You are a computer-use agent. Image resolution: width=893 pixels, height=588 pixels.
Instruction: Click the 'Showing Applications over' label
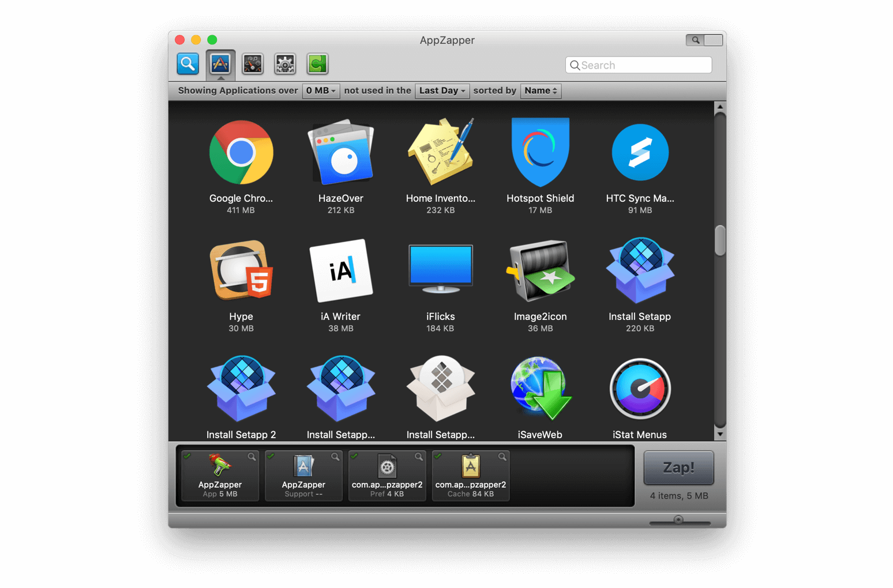[x=238, y=91]
